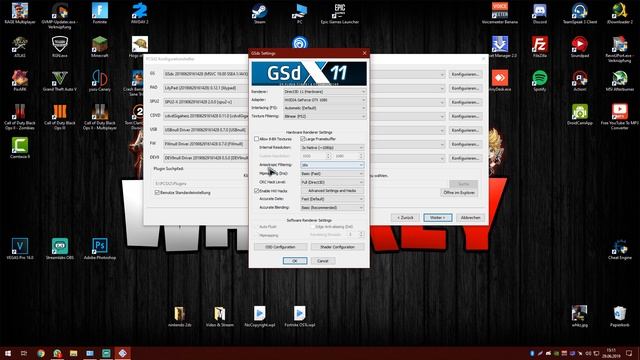Open the Minecraft desktop icon
The width and height of the screenshot is (640, 360).
[x=100, y=47]
